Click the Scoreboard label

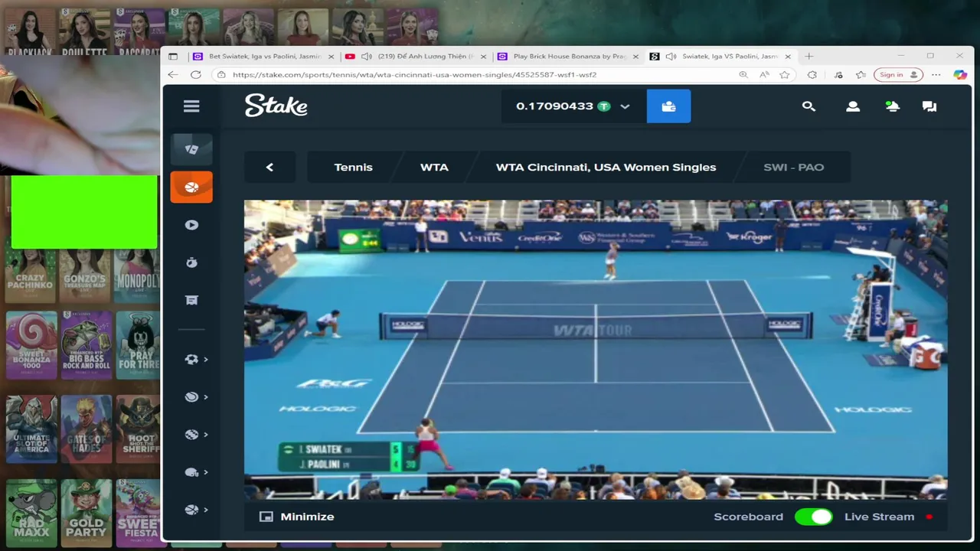pyautogui.click(x=748, y=517)
